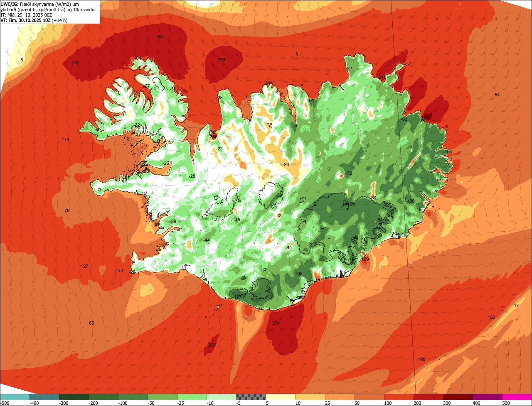This screenshot has height=406, width=532.
Task: Click the -104 value on the east coast
Action: (447, 152)
